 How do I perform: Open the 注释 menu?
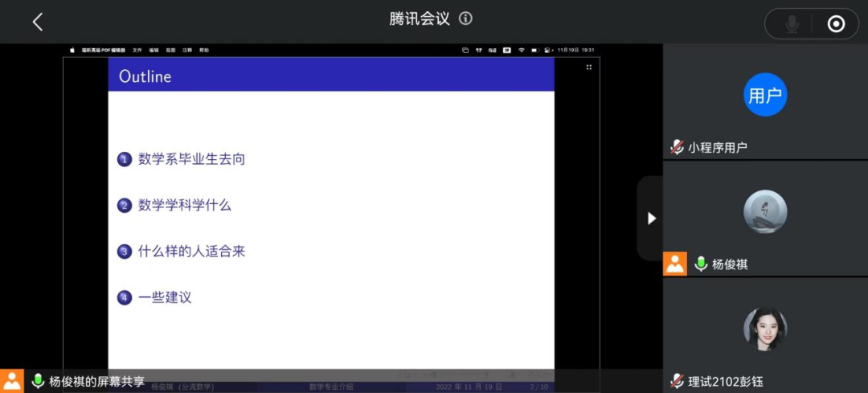(187, 50)
